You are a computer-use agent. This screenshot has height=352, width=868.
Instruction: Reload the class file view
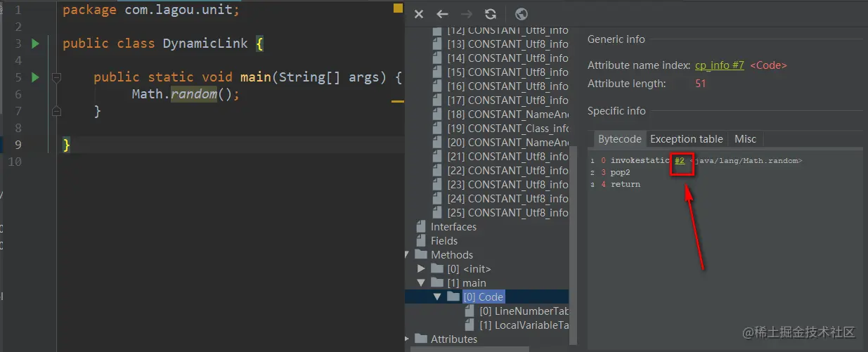[491, 14]
